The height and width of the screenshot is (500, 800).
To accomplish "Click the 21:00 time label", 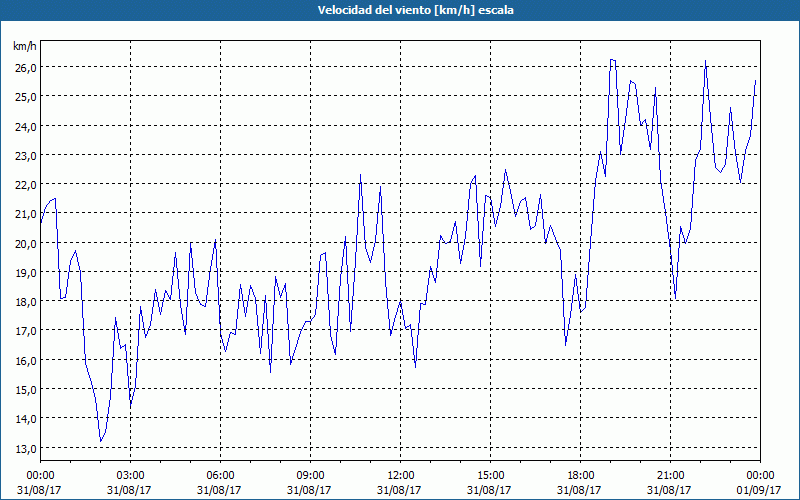I will coord(670,475).
